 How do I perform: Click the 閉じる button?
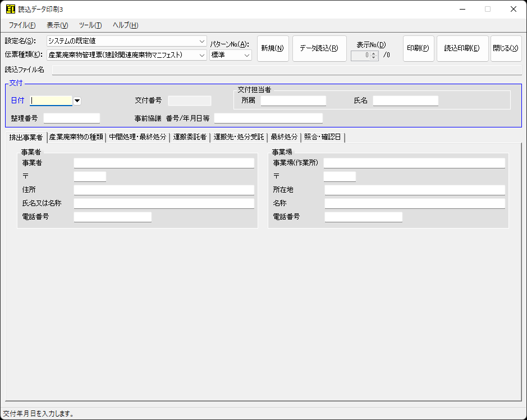click(506, 48)
